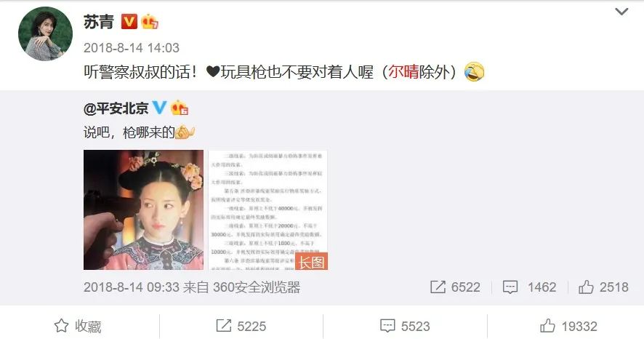This screenshot has width=644, height=339.
Task: Like the original post with 2518 likes
Action: pos(604,287)
